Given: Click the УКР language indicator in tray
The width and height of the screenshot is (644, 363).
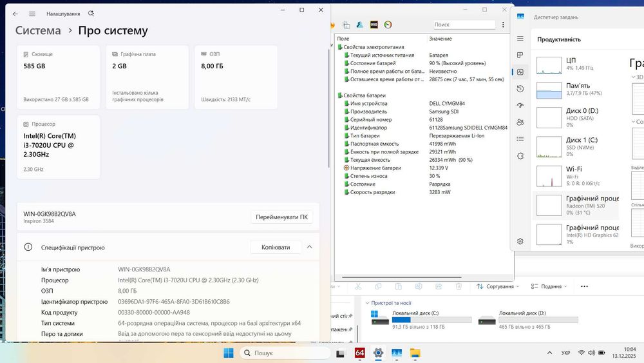Looking at the screenshot, I should 565,353.
